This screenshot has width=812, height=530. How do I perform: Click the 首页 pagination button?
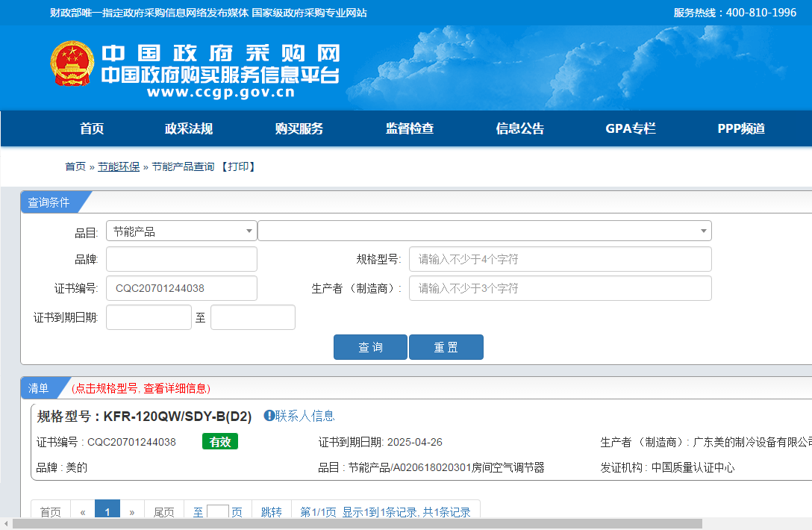(x=50, y=509)
